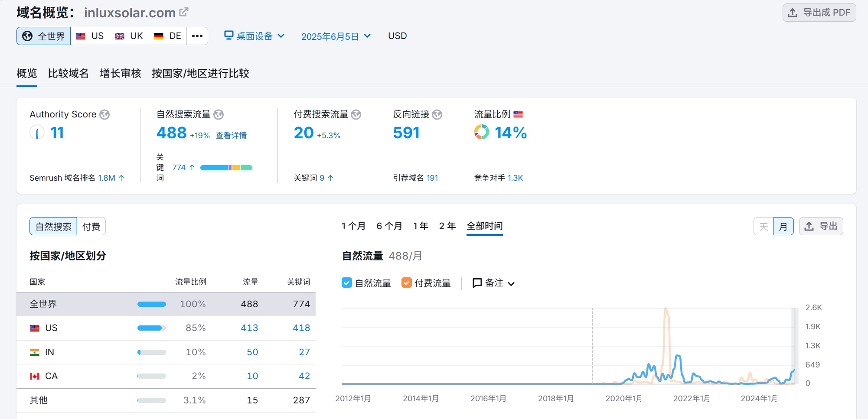
Task: Click the keyword distribution color bar
Action: click(226, 168)
